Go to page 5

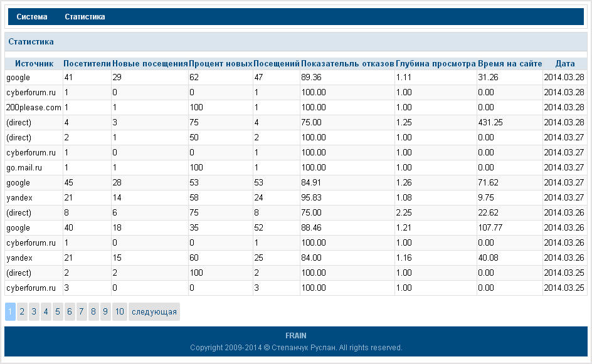pyautogui.click(x=58, y=311)
